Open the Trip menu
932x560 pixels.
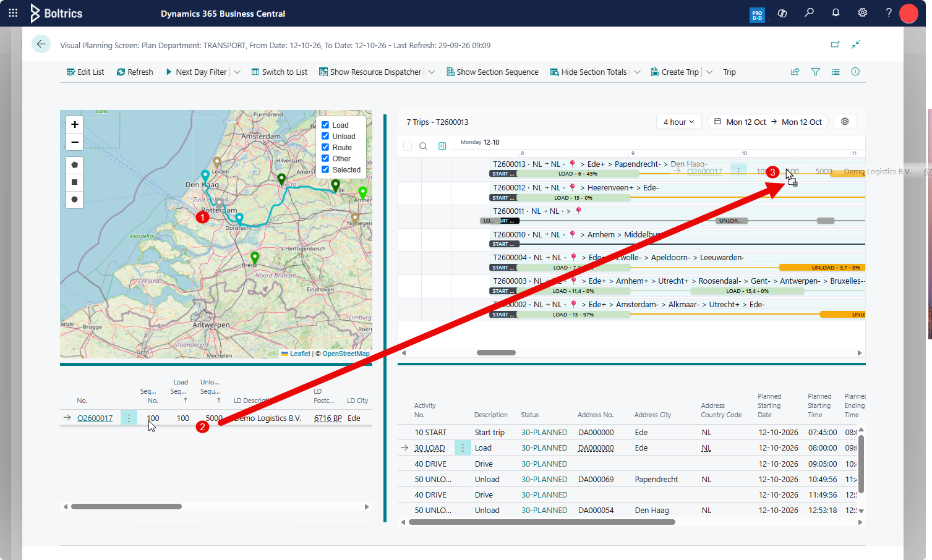pyautogui.click(x=730, y=72)
